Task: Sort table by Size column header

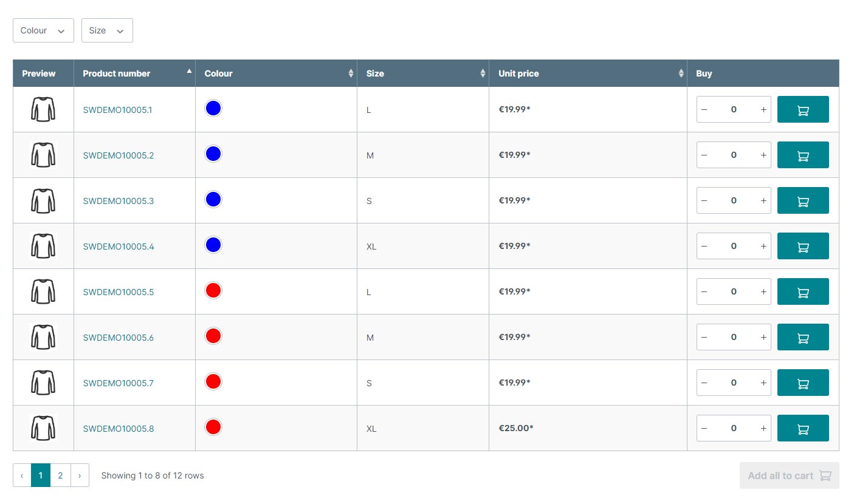Action: click(423, 73)
